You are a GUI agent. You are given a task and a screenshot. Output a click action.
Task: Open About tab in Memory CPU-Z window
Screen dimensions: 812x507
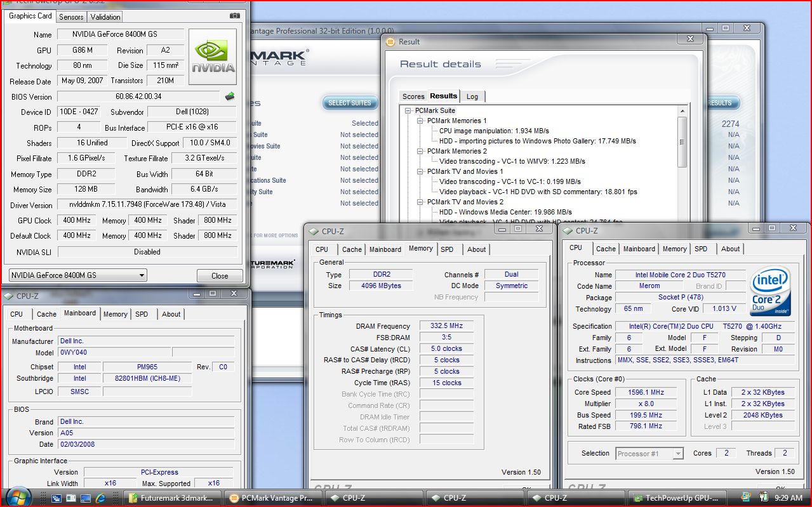[x=477, y=249]
